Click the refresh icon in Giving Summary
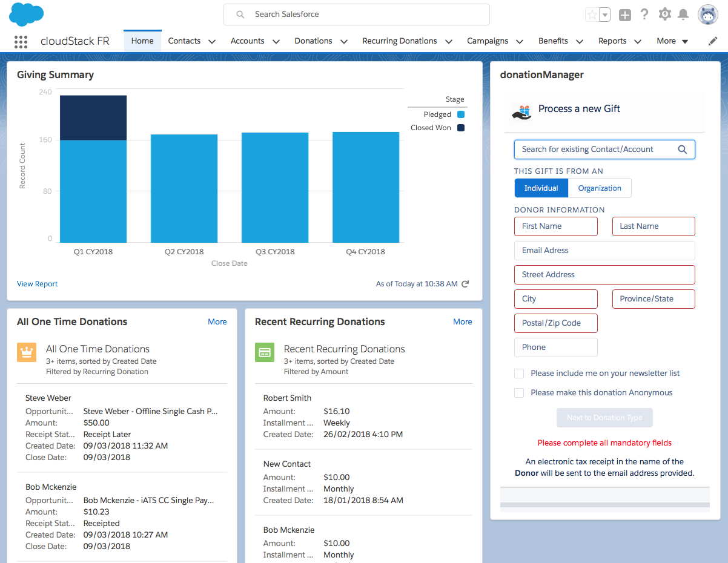The image size is (728, 563). tap(465, 283)
